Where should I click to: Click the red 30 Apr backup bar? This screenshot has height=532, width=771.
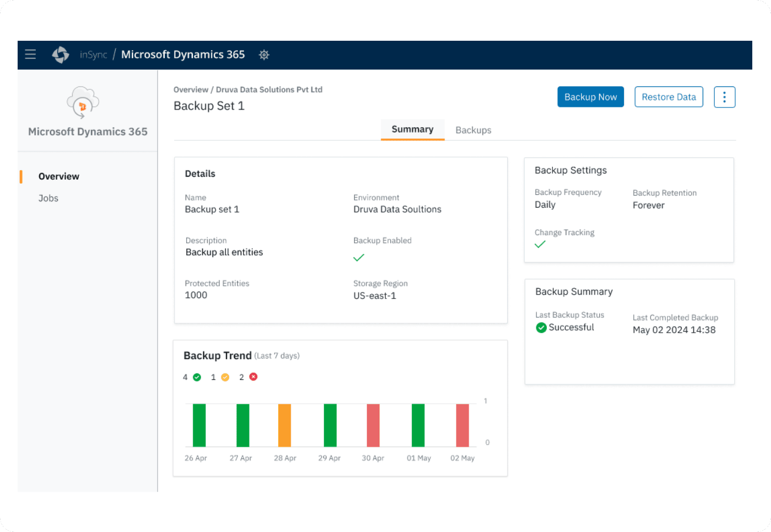pyautogui.click(x=373, y=425)
